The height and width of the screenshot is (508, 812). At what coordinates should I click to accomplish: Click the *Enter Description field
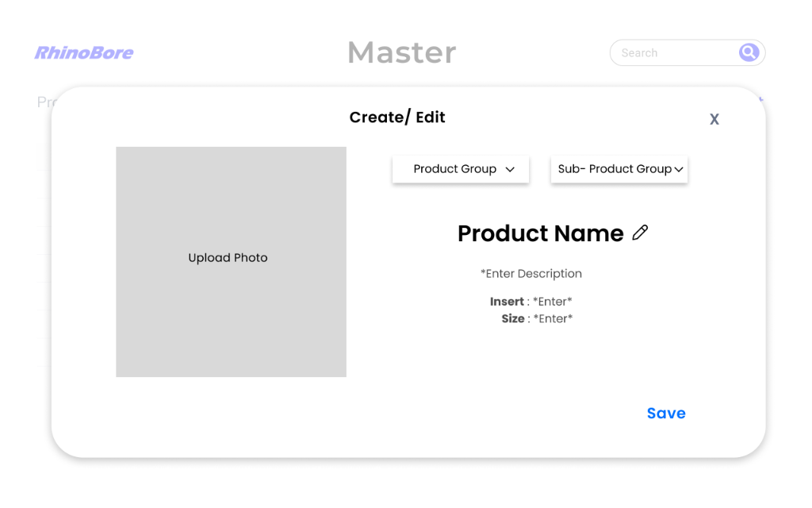point(530,274)
